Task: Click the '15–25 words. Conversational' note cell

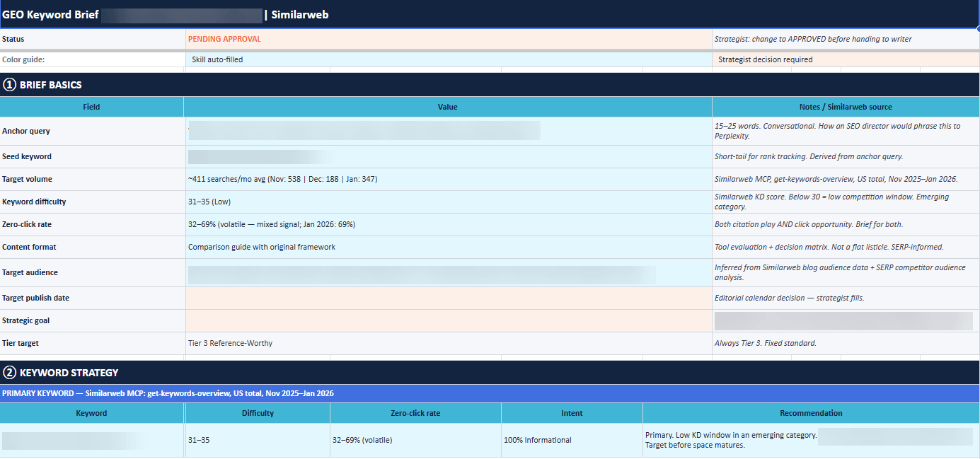Action: (846, 131)
